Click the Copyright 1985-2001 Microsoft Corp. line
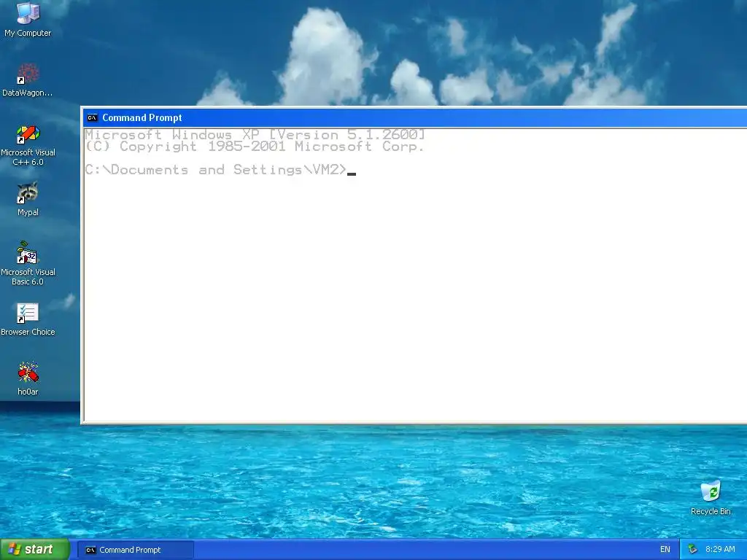Image resolution: width=747 pixels, height=560 pixels. click(255, 147)
